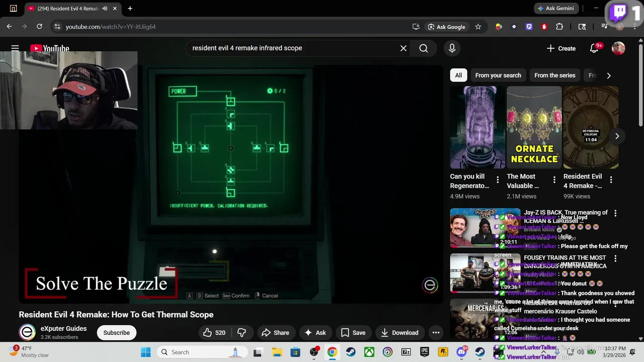Click the Ask Gemini button
This screenshot has width=644, height=362.
pyautogui.click(x=555, y=9)
